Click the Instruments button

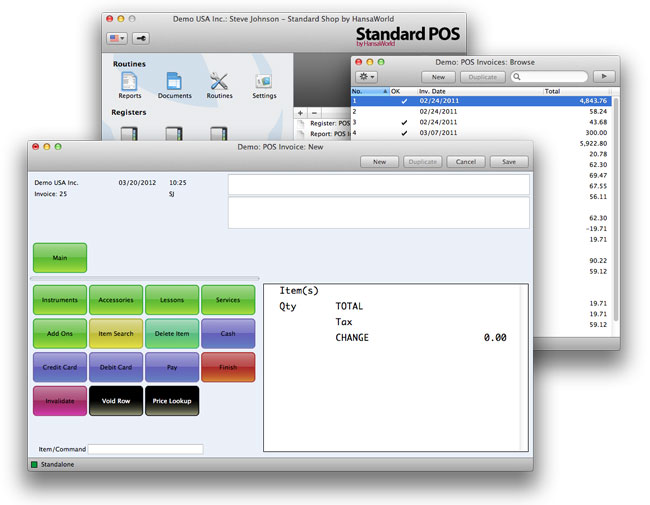[60, 300]
